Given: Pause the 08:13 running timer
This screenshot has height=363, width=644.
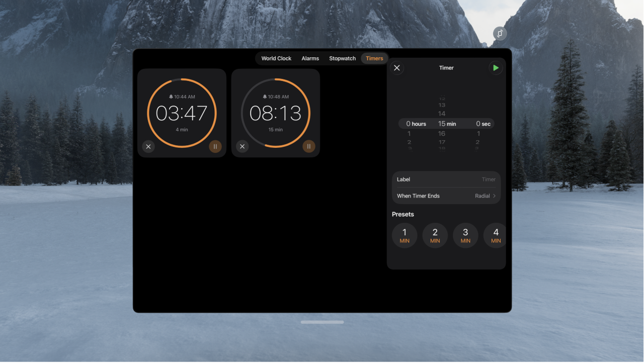Looking at the screenshot, I should 308,146.
